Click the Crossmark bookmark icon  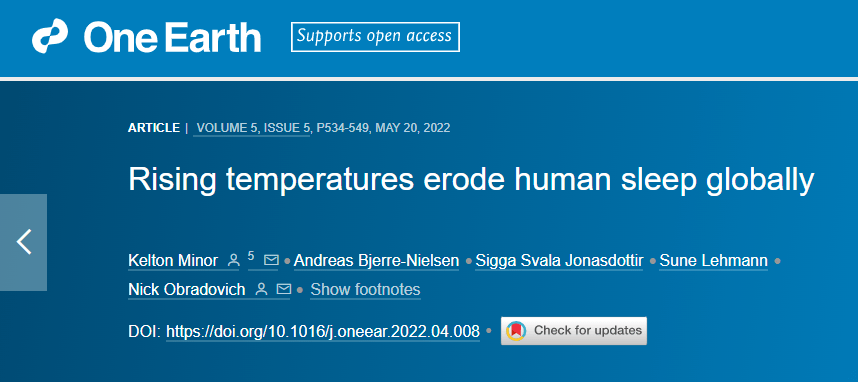pos(516,331)
